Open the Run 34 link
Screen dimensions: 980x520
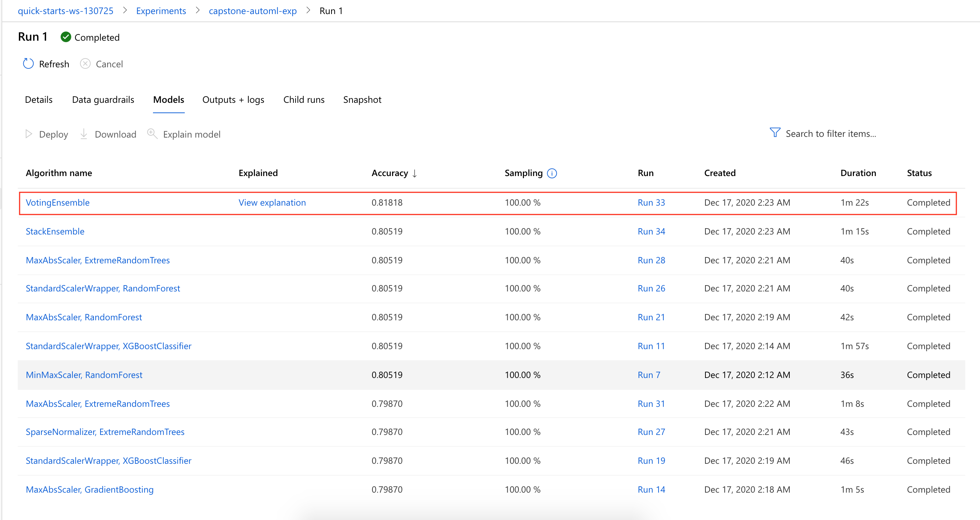[x=651, y=231]
